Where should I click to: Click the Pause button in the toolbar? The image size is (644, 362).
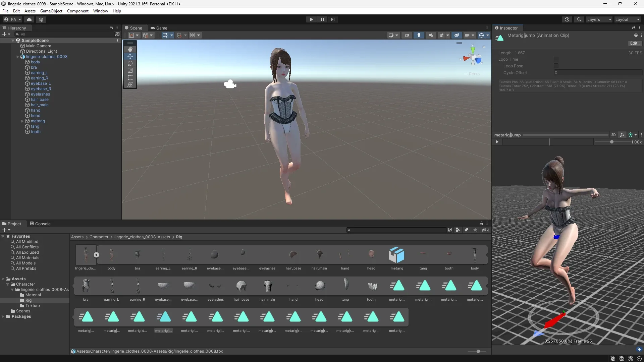[x=322, y=19]
